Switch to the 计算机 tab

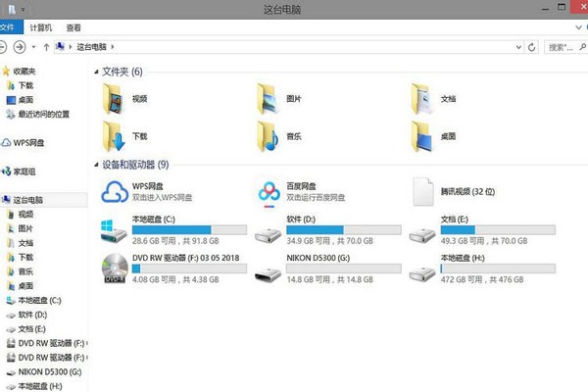pos(40,27)
